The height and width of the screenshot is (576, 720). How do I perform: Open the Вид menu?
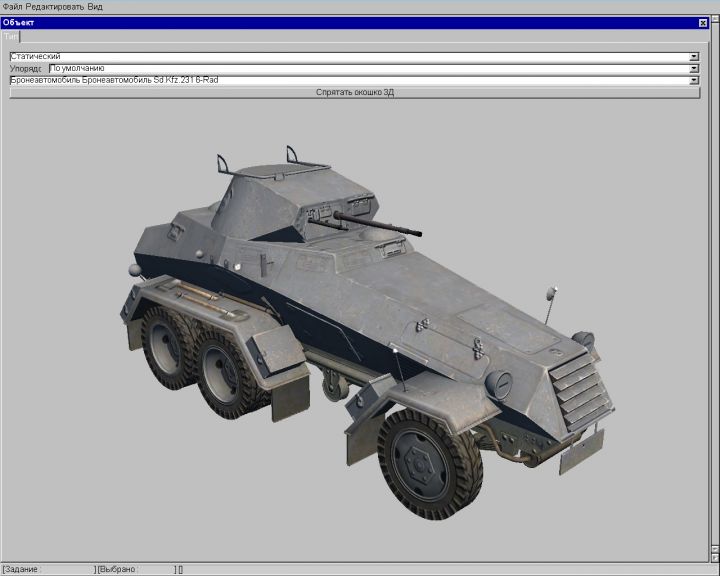click(97, 7)
